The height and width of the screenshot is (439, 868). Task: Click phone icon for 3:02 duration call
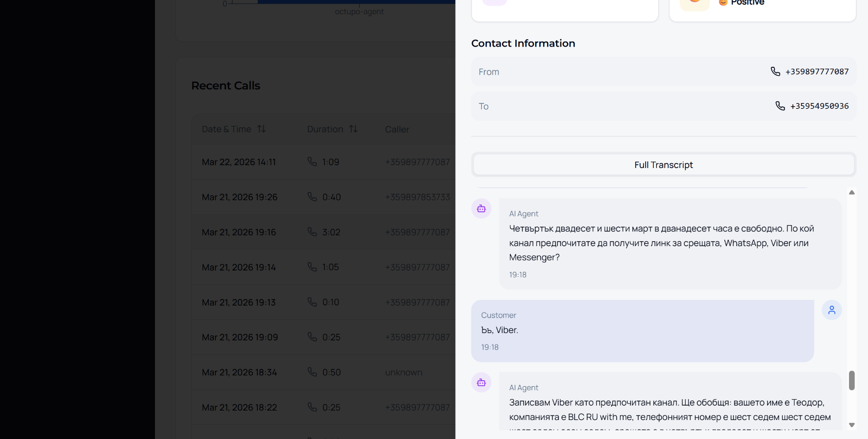[312, 232]
